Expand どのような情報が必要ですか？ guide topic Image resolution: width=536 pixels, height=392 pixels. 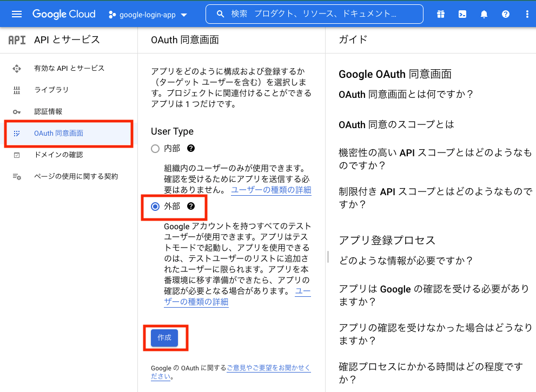pyautogui.click(x=406, y=261)
